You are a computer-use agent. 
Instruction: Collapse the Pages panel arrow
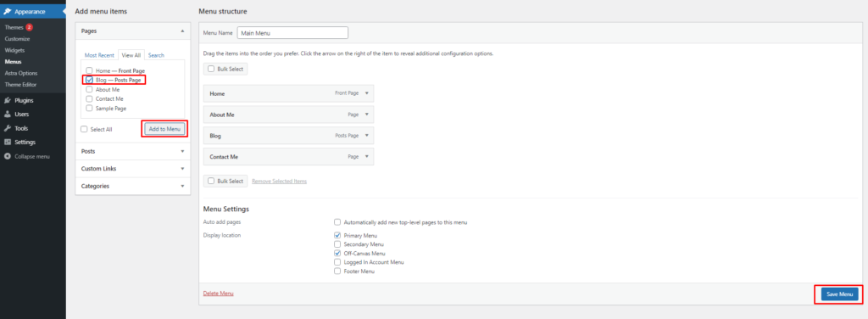click(182, 31)
